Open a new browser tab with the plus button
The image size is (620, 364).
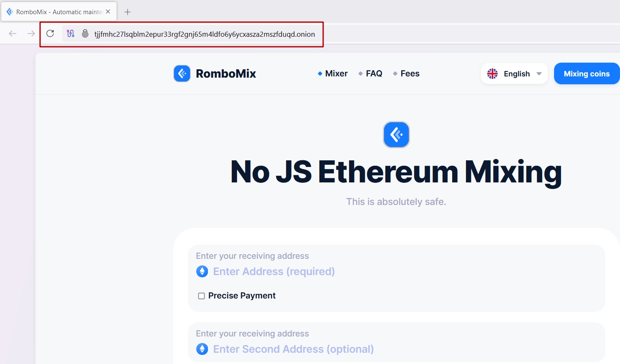click(128, 12)
